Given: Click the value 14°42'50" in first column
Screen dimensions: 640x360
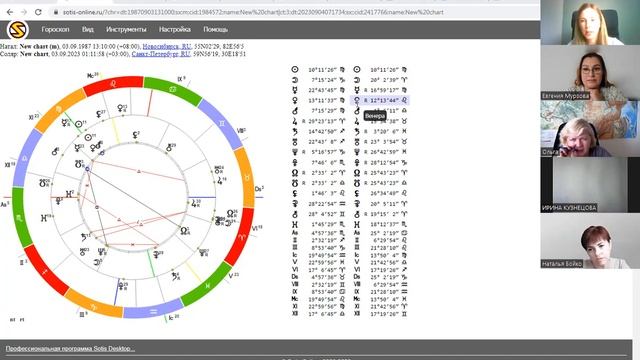Looking at the screenshot, I should coord(322,131).
